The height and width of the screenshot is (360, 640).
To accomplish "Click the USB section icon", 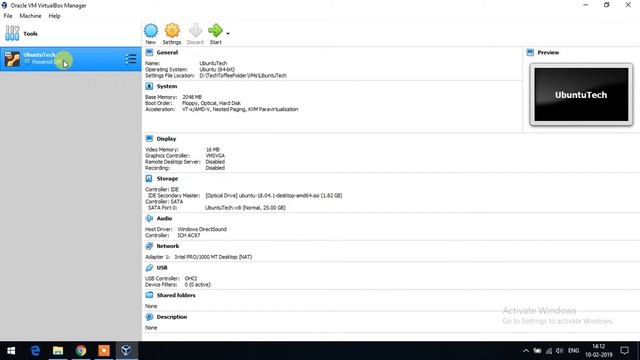I will (149, 268).
